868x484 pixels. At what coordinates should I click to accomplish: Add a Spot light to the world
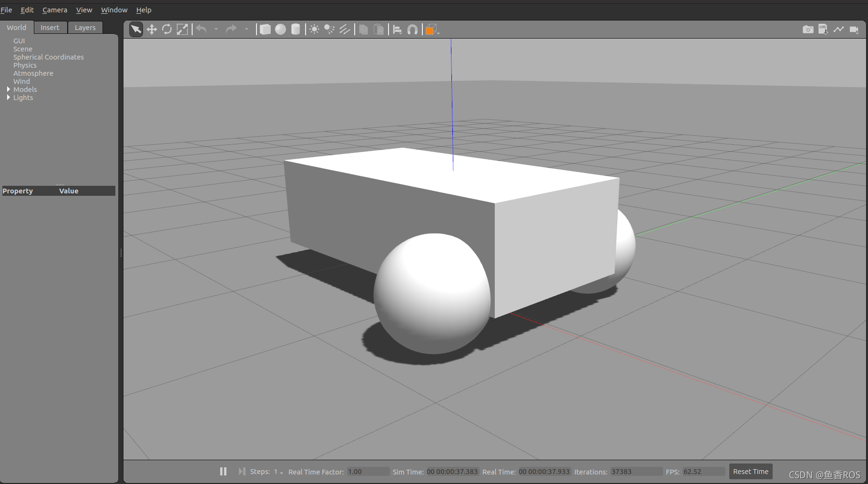(329, 29)
